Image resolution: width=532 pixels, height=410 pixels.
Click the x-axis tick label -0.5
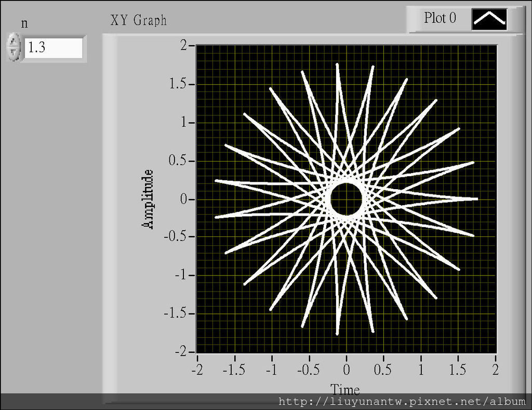tap(309, 369)
